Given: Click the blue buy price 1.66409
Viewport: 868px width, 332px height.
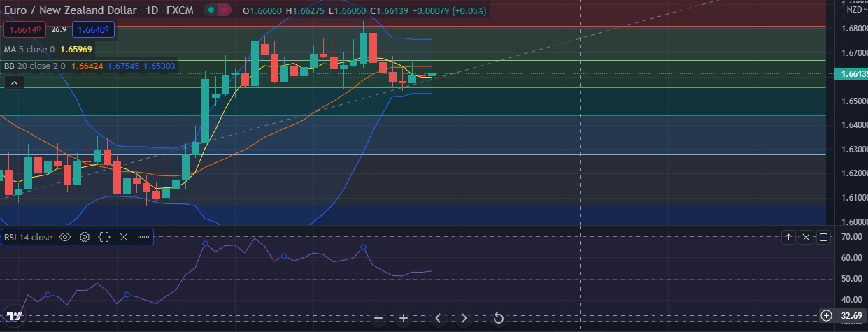Looking at the screenshot, I should (93, 29).
